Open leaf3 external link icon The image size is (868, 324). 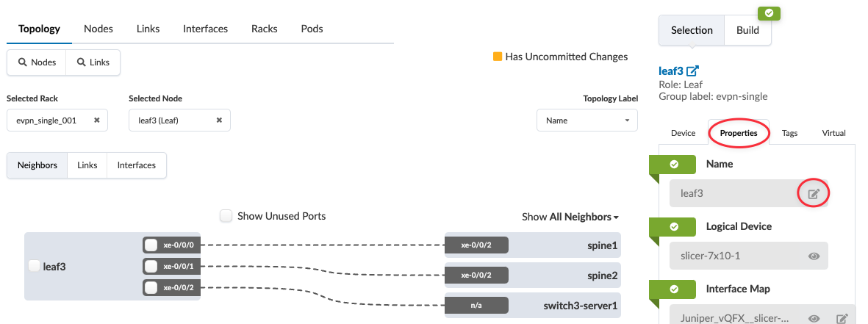click(x=692, y=71)
